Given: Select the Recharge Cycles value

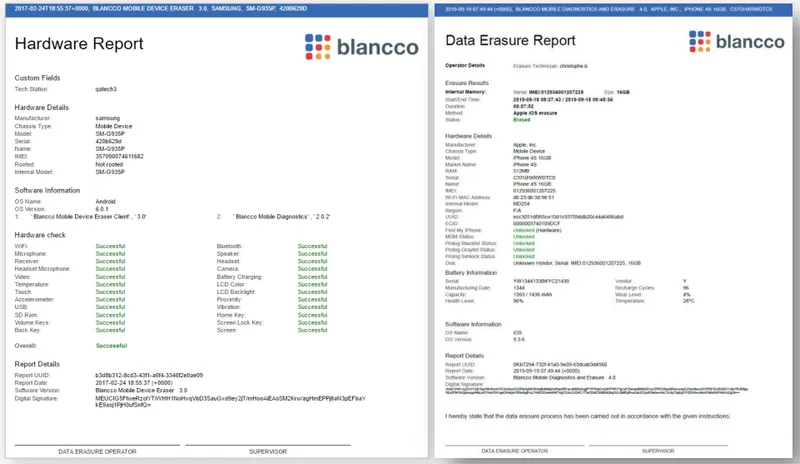Looking at the screenshot, I should (x=686, y=288).
